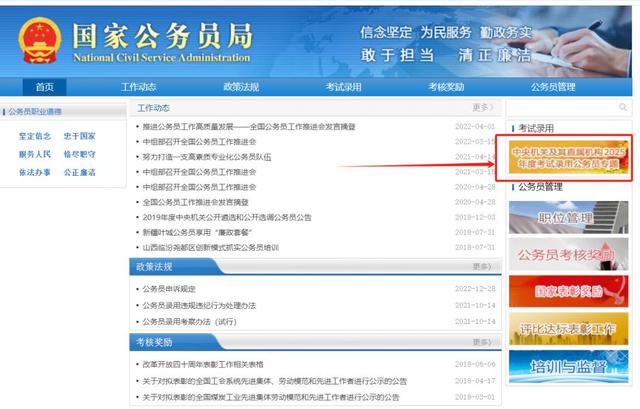The image size is (640, 409).
Task: Open the 培训与监督 banner
Action: click(x=568, y=367)
